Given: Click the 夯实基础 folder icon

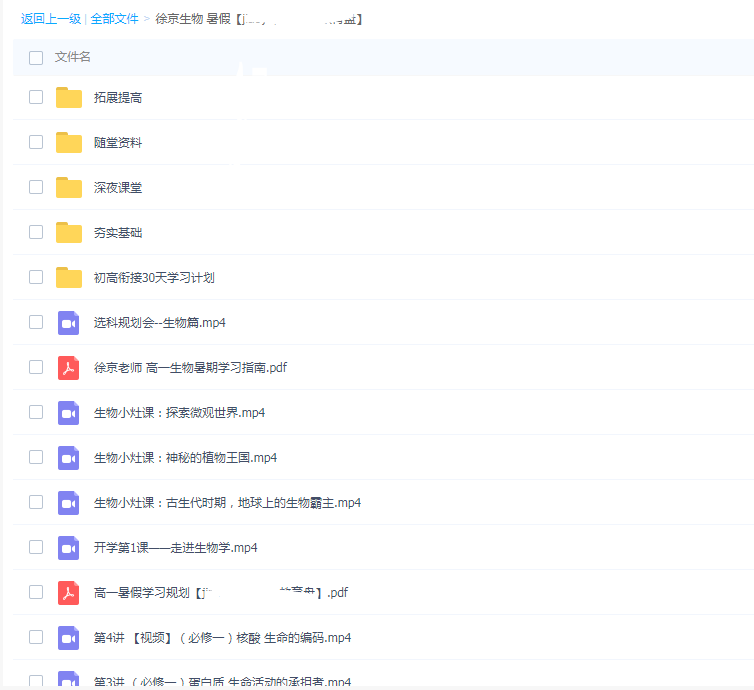Looking at the screenshot, I should 68,233.
